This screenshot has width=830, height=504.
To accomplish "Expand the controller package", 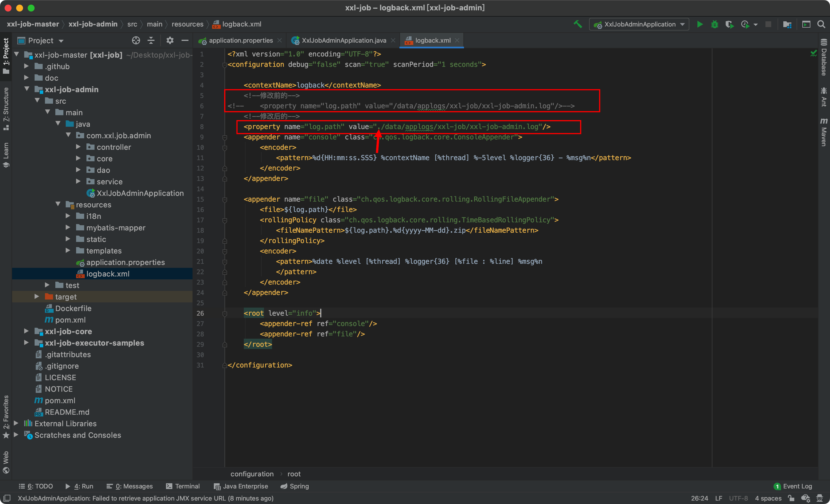I will [x=78, y=147].
